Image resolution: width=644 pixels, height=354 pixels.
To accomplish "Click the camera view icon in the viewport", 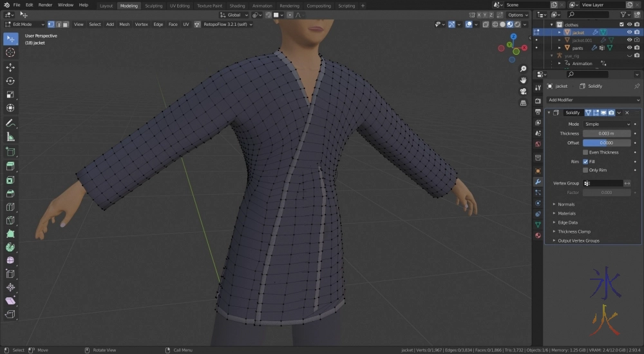I will click(523, 92).
